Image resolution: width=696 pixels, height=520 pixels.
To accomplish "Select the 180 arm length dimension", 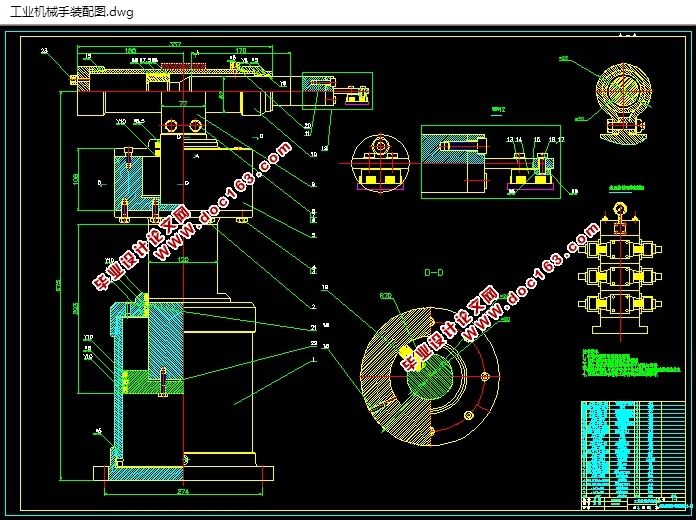I will (130, 51).
